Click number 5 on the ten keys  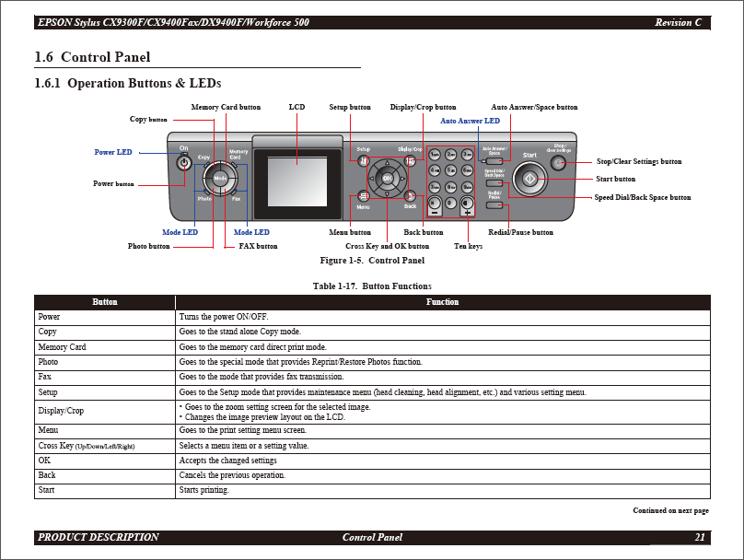452,169
